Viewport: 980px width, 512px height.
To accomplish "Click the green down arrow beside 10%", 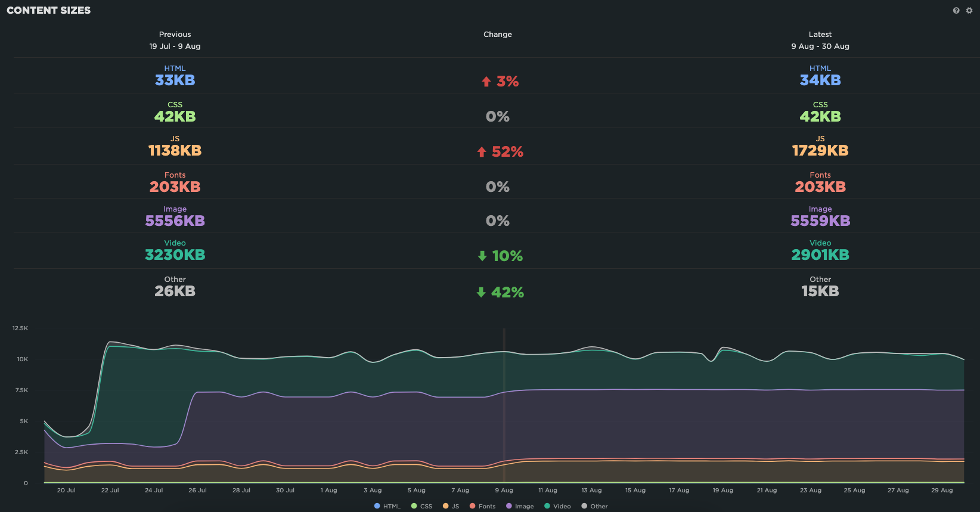I will (x=482, y=256).
